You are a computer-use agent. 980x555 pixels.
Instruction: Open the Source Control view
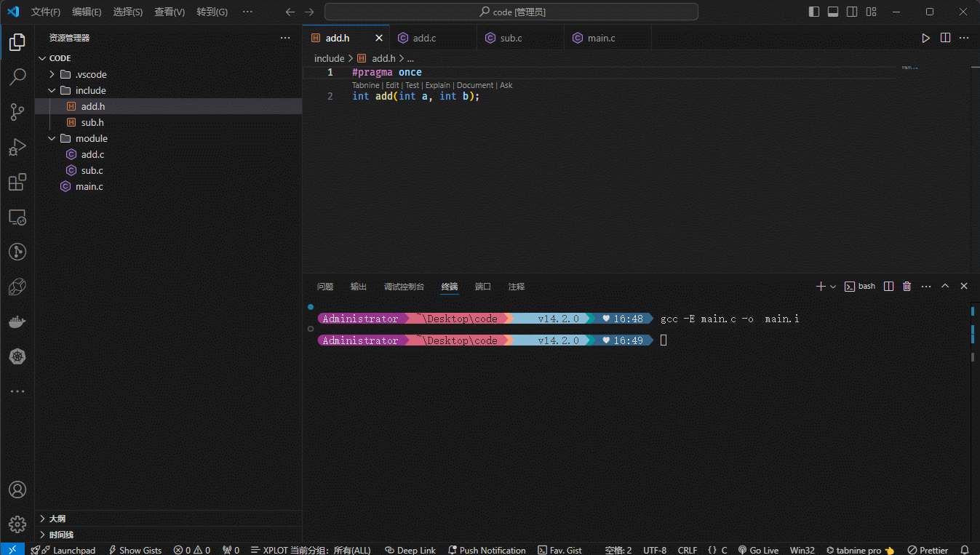point(17,111)
